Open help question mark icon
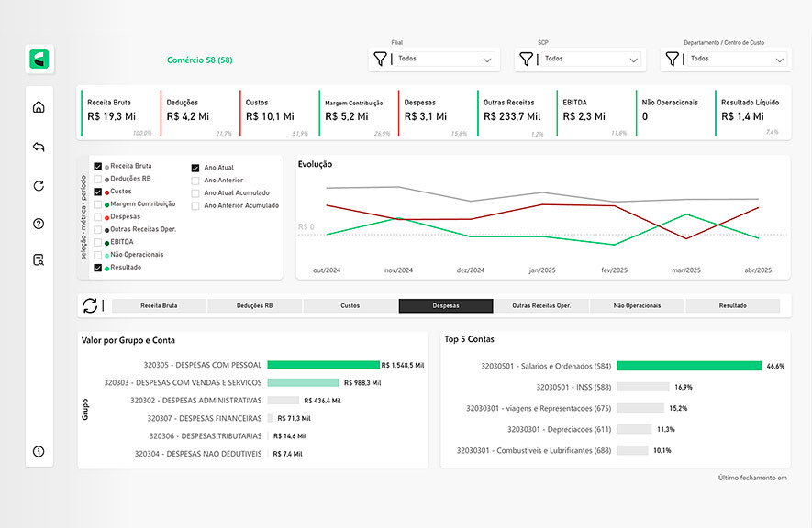Viewport: 812px width, 528px height. [x=39, y=224]
